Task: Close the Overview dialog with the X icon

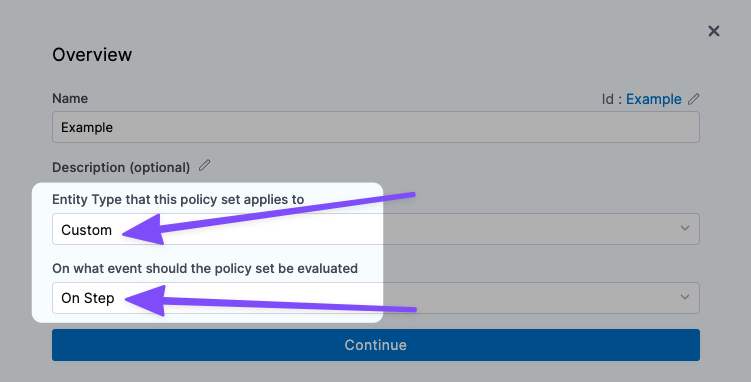Action: coord(714,31)
